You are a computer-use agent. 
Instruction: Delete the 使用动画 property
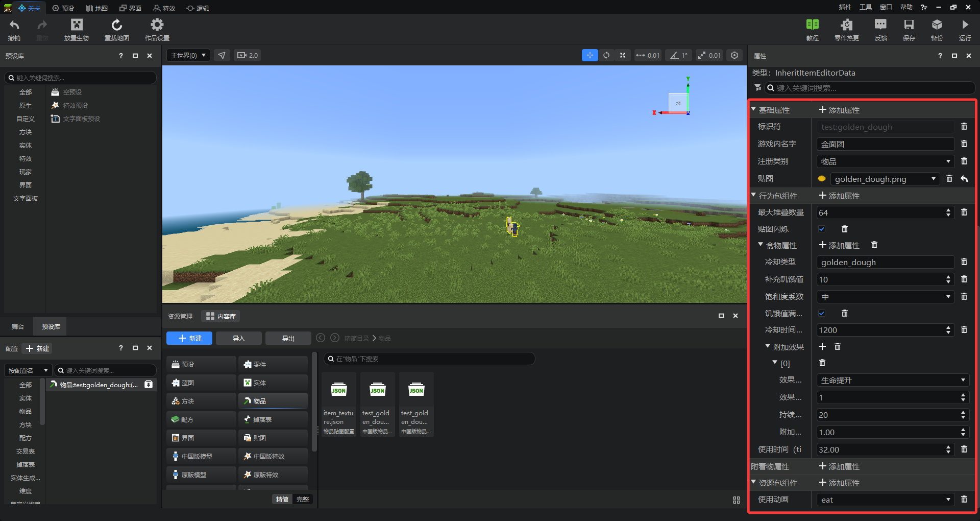tap(964, 499)
